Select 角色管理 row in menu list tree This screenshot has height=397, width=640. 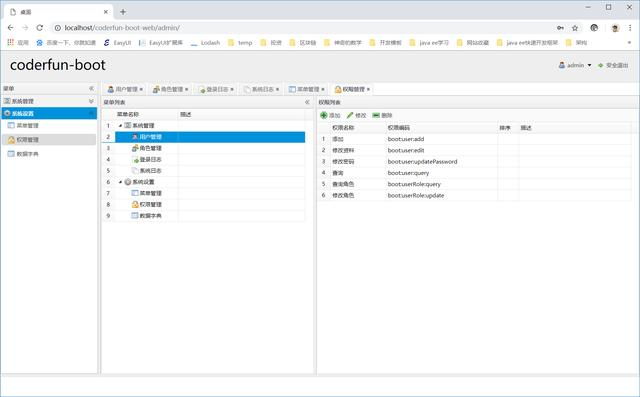click(x=203, y=148)
